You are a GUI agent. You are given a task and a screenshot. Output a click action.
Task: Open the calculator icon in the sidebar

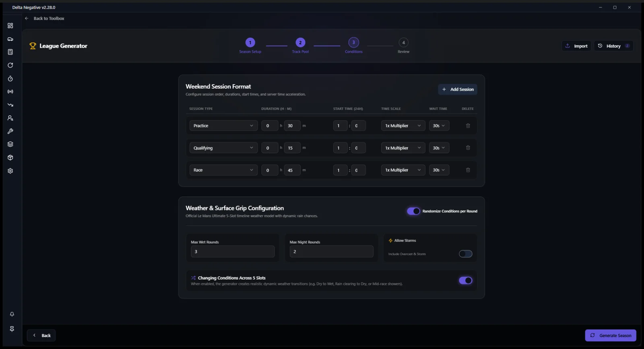point(10,52)
